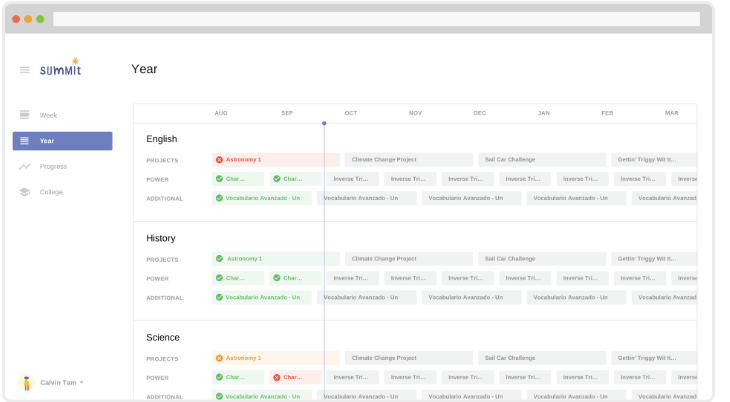Click the macOS green maximize window button
Image resolution: width=730 pixels, height=402 pixels.
pyautogui.click(x=40, y=19)
